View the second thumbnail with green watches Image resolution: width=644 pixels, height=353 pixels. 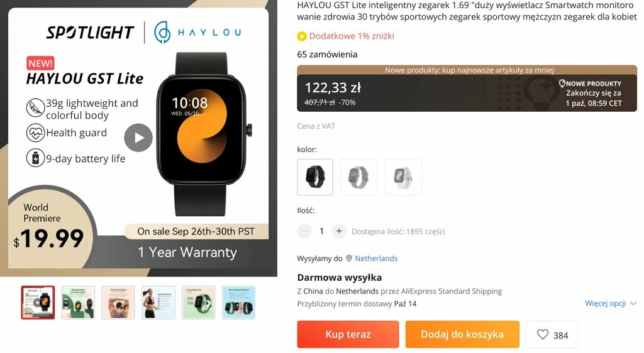coord(78,303)
